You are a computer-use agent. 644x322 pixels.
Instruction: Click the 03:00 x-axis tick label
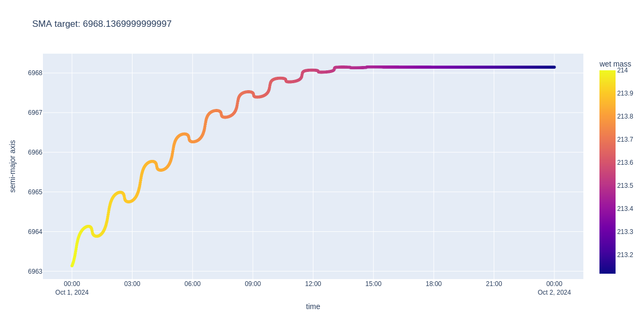point(132,284)
